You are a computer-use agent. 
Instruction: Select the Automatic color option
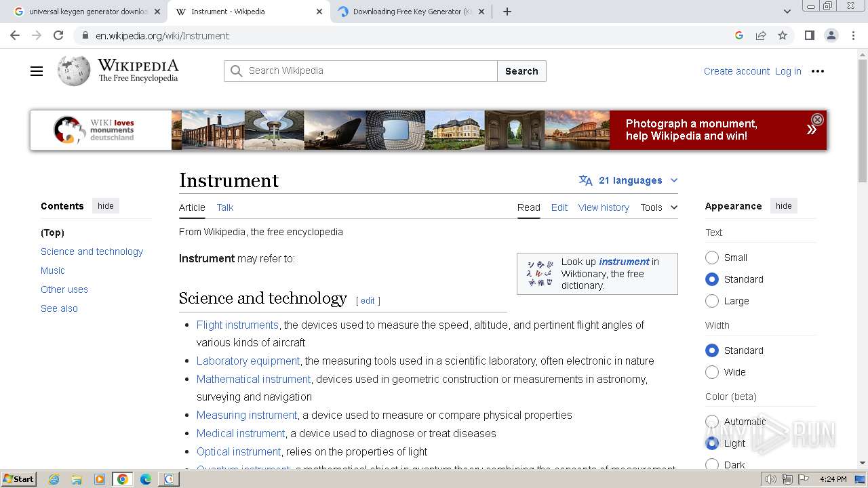coord(712,422)
